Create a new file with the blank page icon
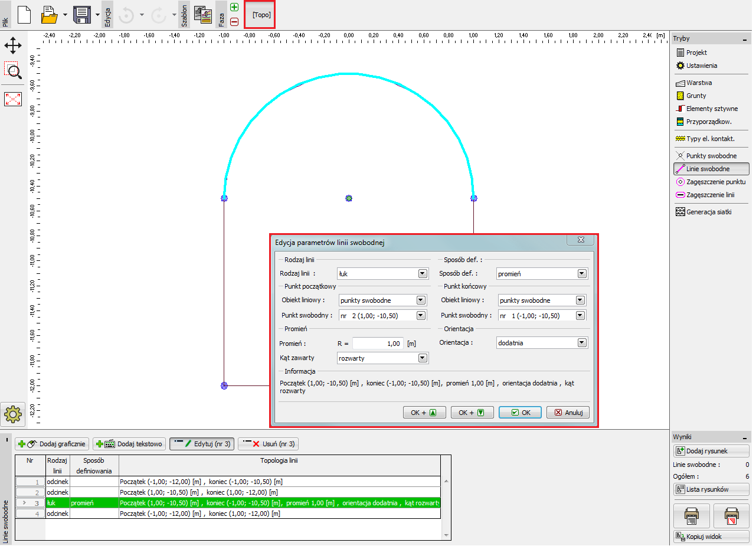Screen dimensions: 756x546 coord(24,15)
